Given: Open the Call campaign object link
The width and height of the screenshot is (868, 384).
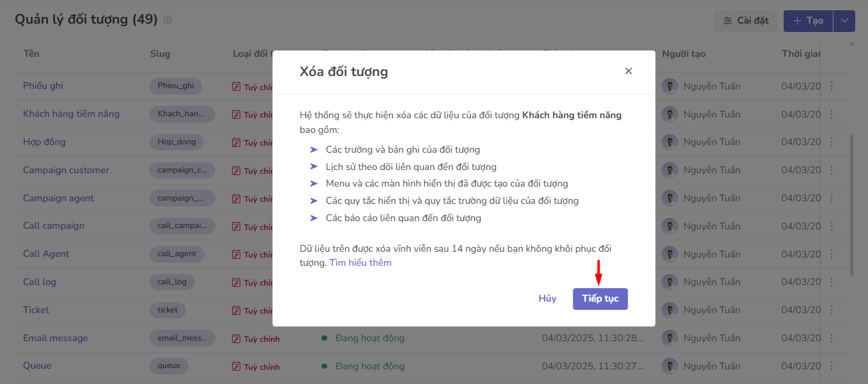Looking at the screenshot, I should pos(54,226).
